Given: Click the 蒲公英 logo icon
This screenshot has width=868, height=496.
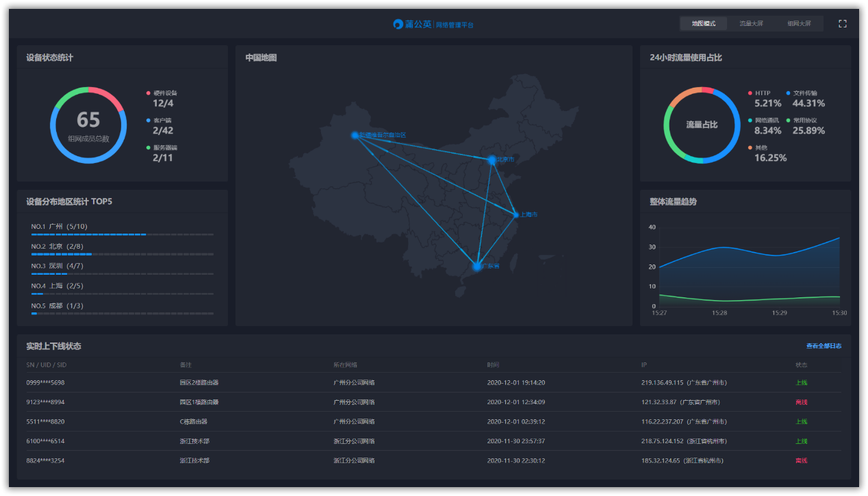Looking at the screenshot, I should point(398,24).
